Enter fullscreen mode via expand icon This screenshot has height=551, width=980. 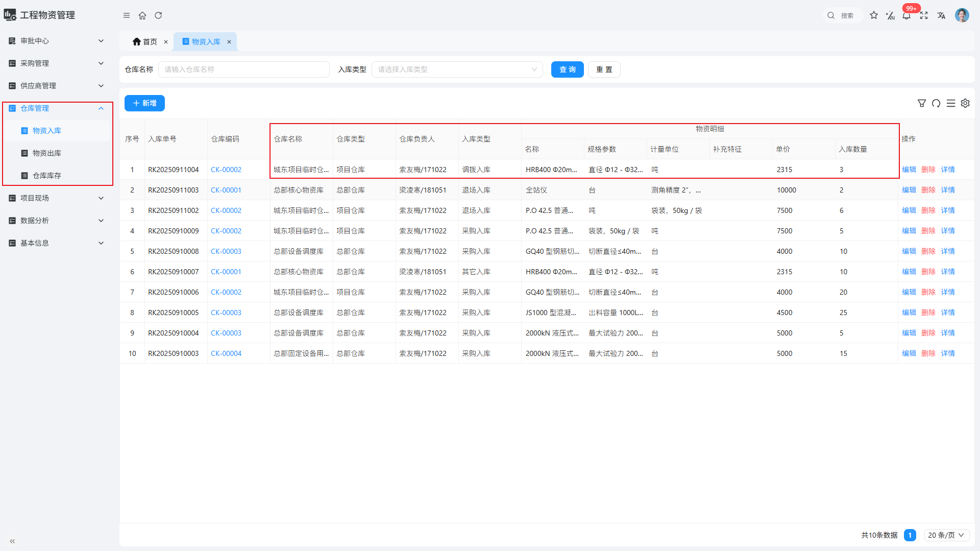coord(924,15)
